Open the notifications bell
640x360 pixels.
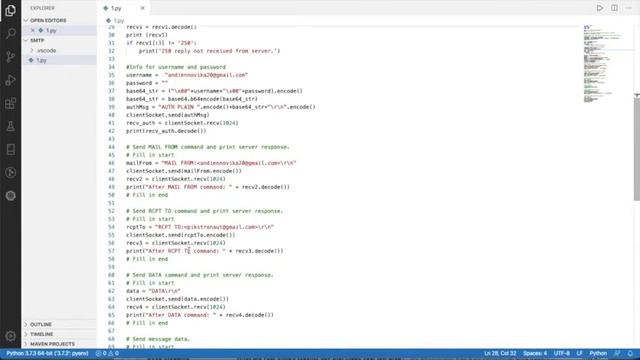tap(630, 353)
